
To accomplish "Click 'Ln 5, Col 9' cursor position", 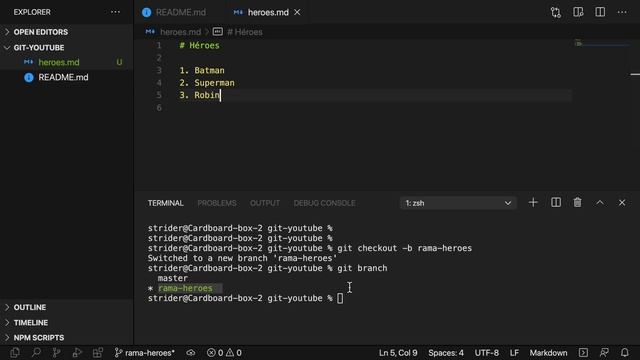I will tap(398, 353).
